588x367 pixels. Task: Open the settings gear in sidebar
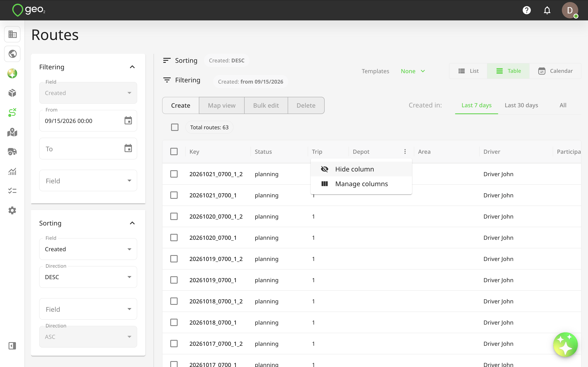(12, 210)
